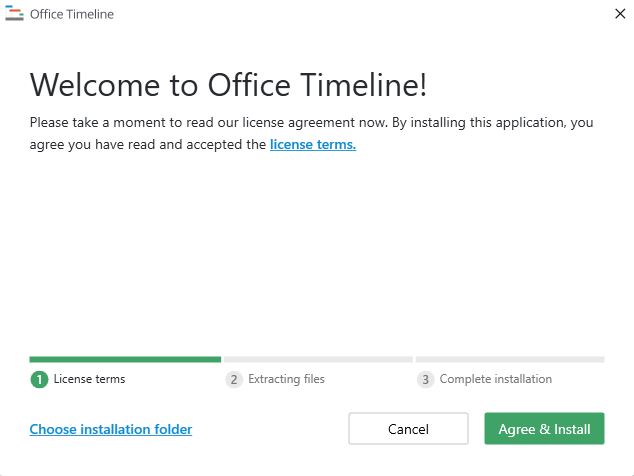Click the step 3 number circle
Viewport: 634px width, 476px height.
pyautogui.click(x=426, y=379)
